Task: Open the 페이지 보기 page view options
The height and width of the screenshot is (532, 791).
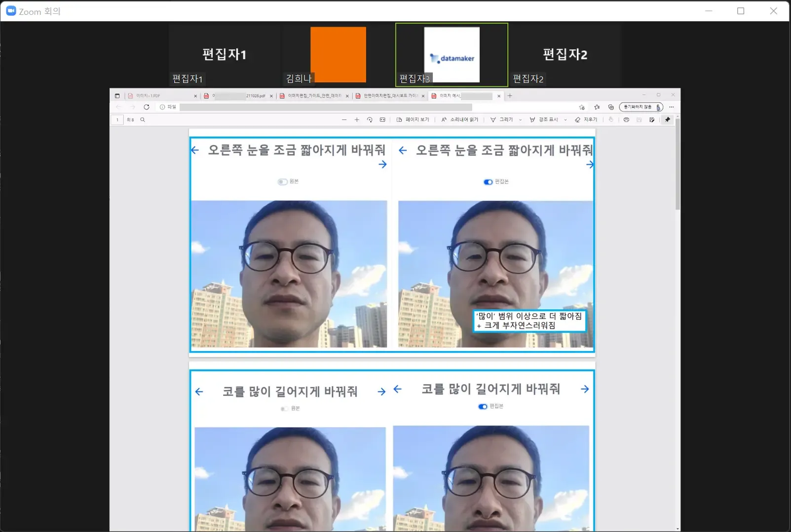Action: [414, 119]
